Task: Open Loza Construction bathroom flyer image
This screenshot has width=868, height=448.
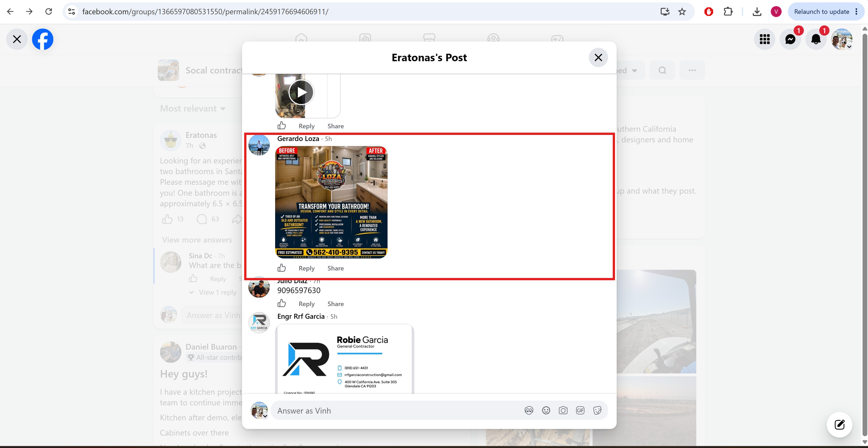Action: pyautogui.click(x=331, y=202)
